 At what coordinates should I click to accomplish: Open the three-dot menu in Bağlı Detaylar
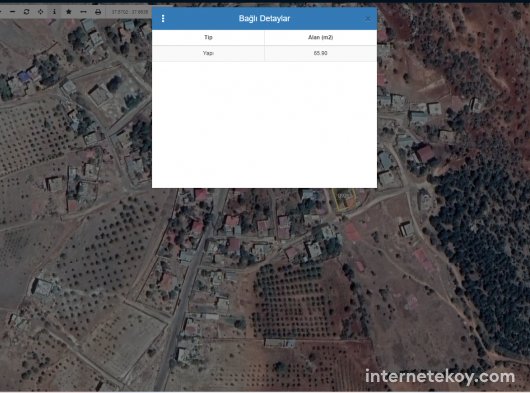(x=163, y=19)
